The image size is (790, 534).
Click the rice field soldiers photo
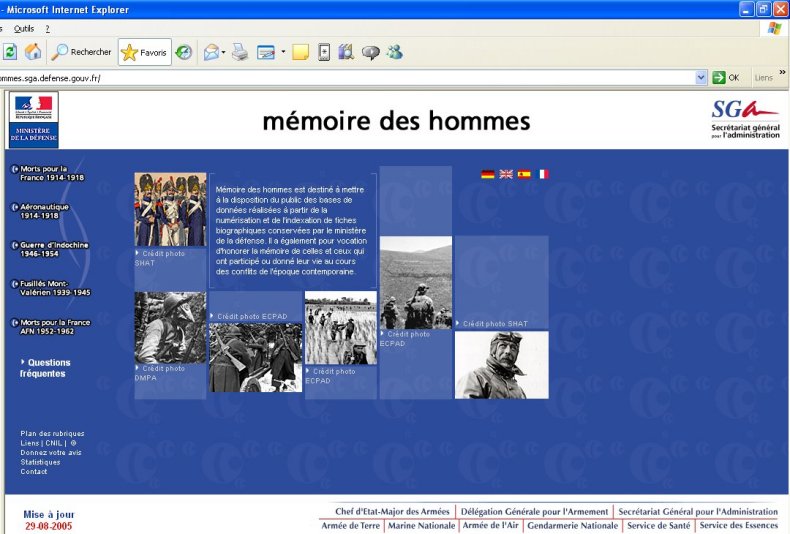[341, 327]
